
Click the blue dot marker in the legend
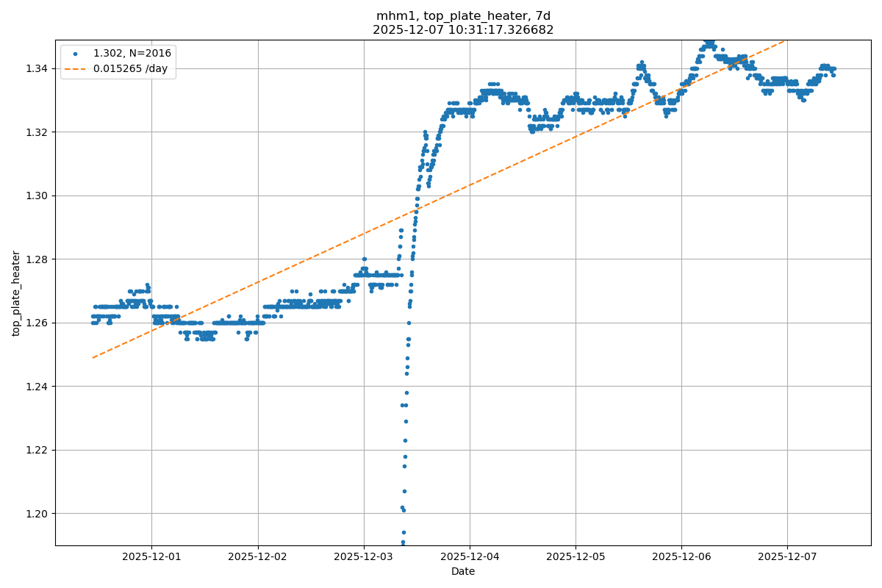click(x=76, y=54)
